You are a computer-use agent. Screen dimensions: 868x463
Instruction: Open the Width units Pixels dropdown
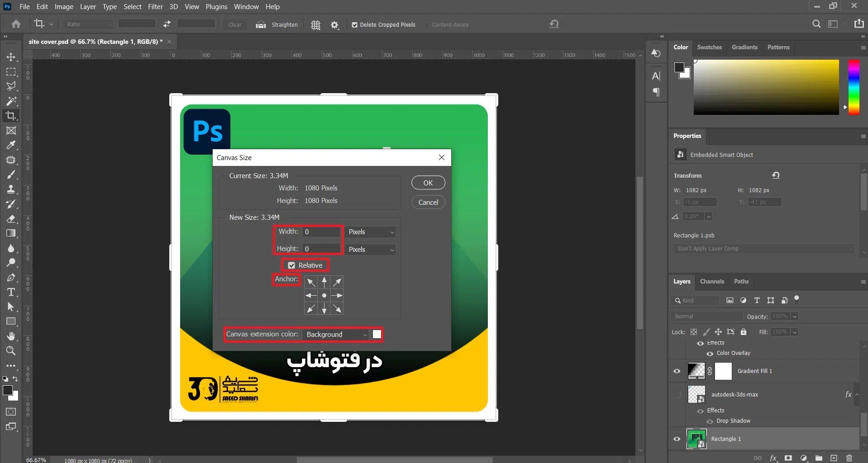pyautogui.click(x=371, y=232)
